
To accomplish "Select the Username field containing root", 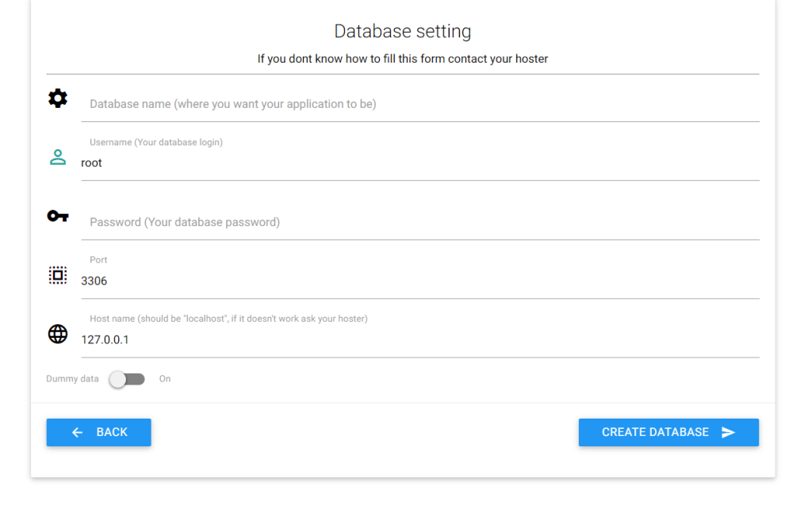I will 420,163.
